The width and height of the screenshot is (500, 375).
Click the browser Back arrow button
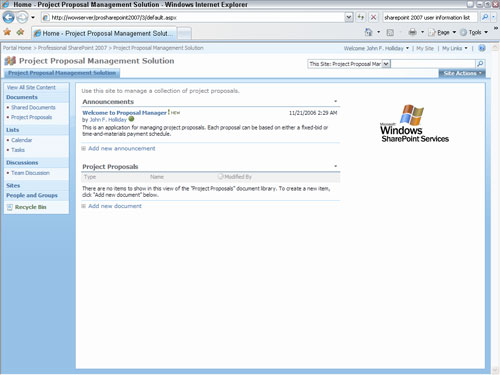click(x=8, y=17)
